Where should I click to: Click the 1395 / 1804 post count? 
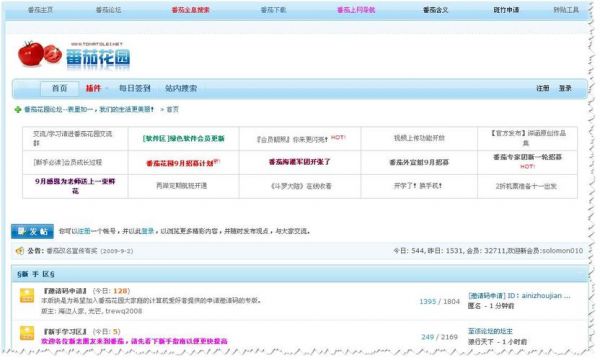(x=439, y=301)
